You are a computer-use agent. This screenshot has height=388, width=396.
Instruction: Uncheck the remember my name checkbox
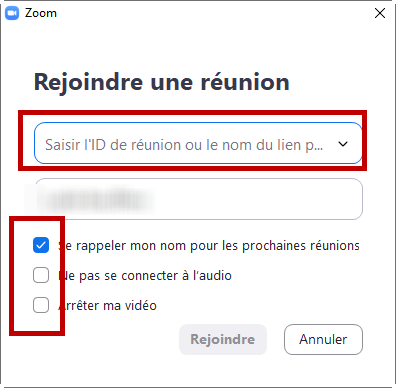pyautogui.click(x=41, y=245)
